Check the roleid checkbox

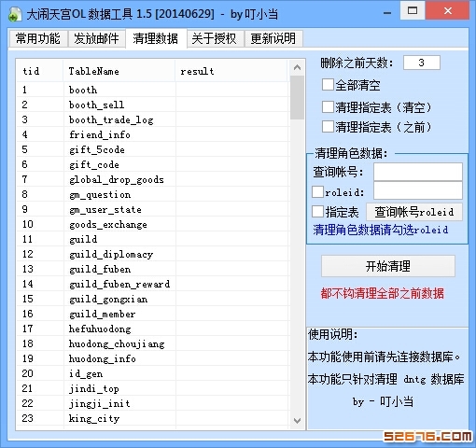[317, 192]
